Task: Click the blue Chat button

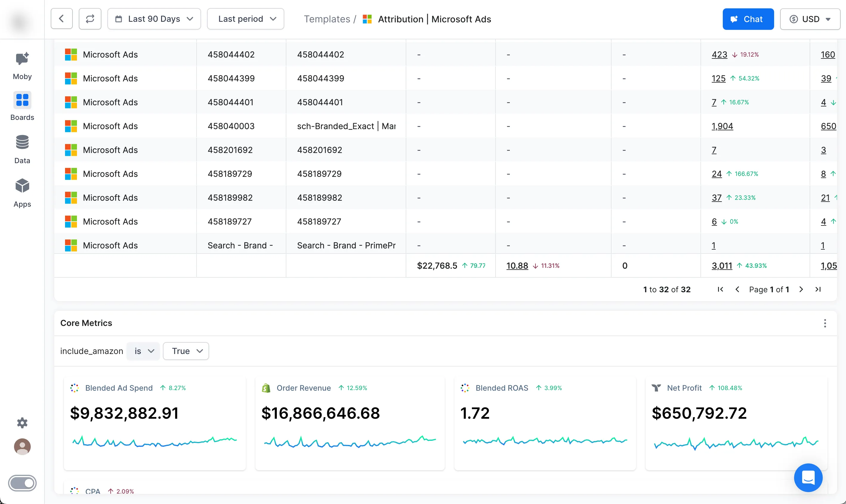Action: [748, 19]
